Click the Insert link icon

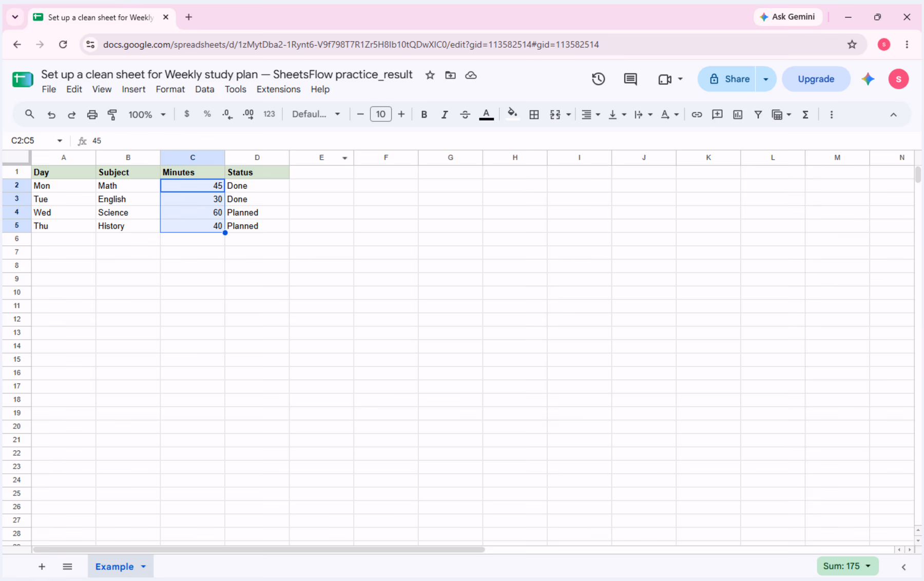click(x=697, y=114)
